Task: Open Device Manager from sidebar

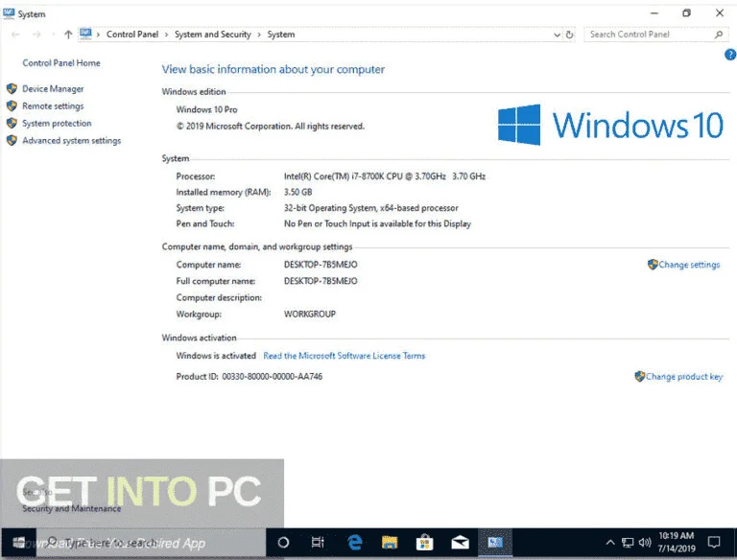Action: click(x=53, y=89)
